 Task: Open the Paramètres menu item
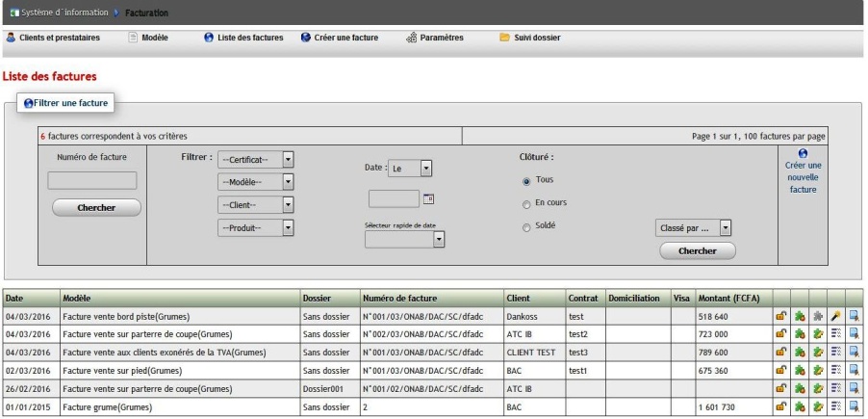435,38
